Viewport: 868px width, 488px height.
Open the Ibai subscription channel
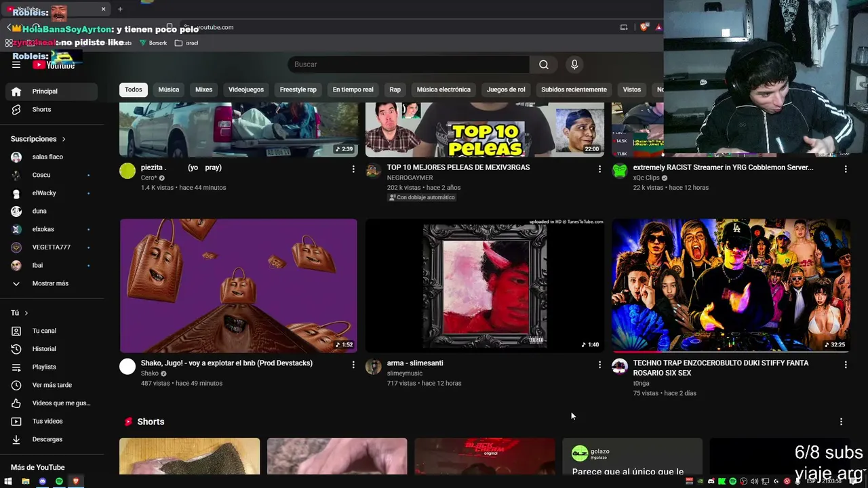(x=52, y=265)
